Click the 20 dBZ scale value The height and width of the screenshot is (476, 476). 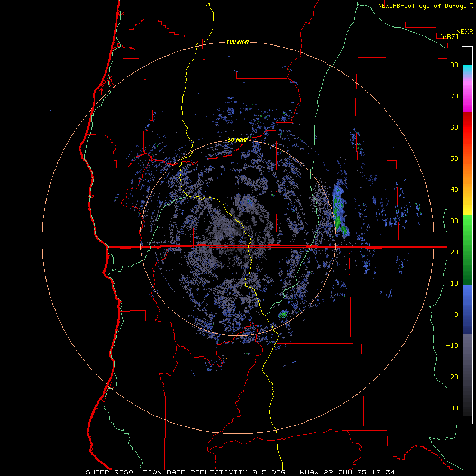click(x=454, y=252)
